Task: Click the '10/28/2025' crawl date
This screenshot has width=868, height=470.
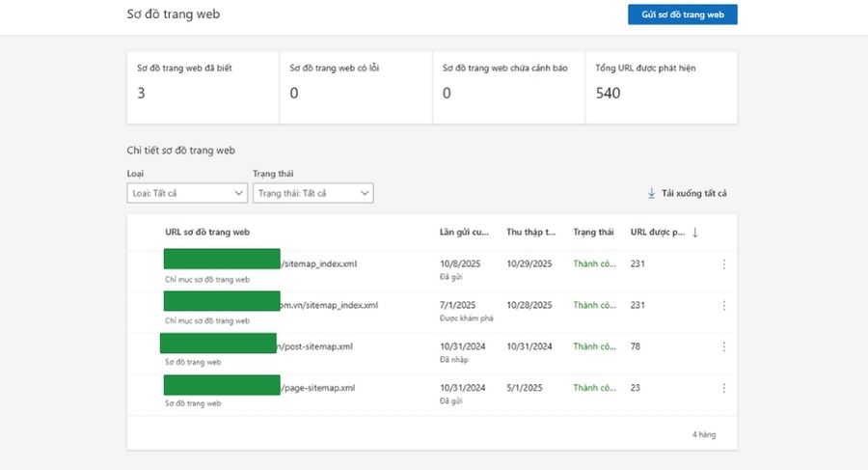Action: pyautogui.click(x=529, y=305)
